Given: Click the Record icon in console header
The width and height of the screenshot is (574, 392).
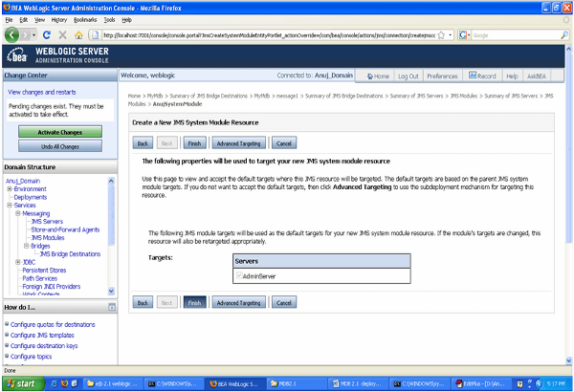Looking at the screenshot, I should (473, 75).
